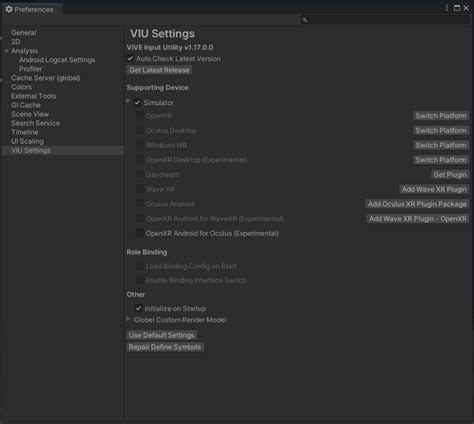The height and width of the screenshot is (424, 474).
Task: Toggle the Oculus Desktop checkbox
Action: [140, 130]
